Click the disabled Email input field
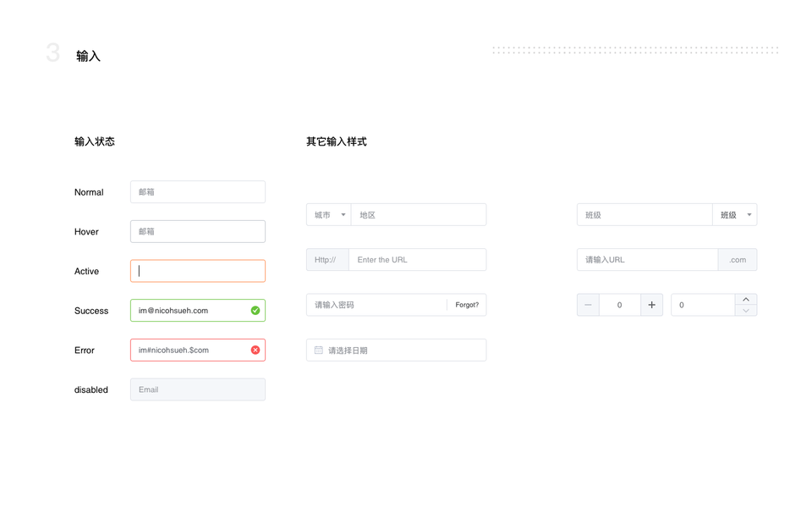Screen dimensions: 812x508 [x=198, y=389]
